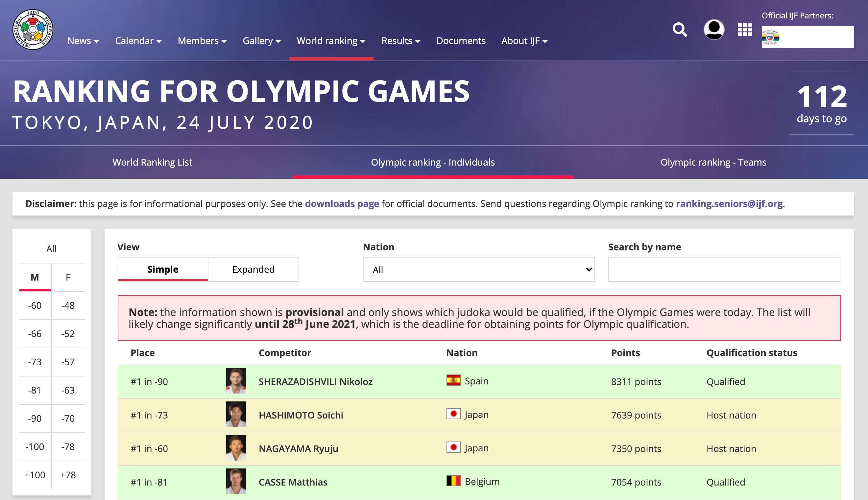Switch view to Expanded
This screenshot has height=500, width=868.
[x=253, y=269]
